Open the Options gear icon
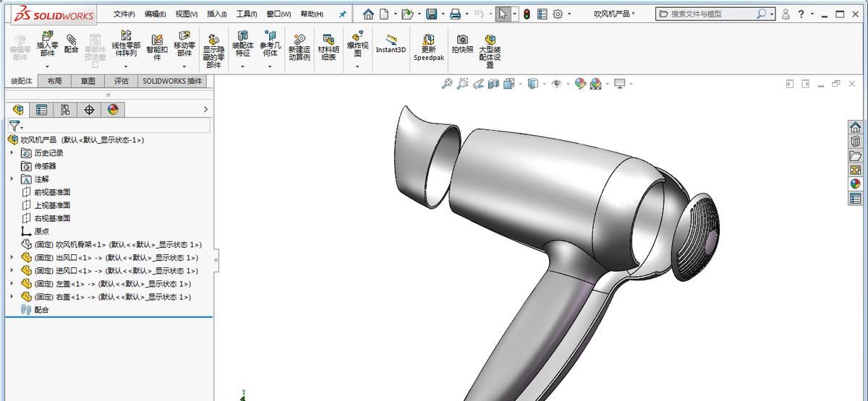 point(558,14)
